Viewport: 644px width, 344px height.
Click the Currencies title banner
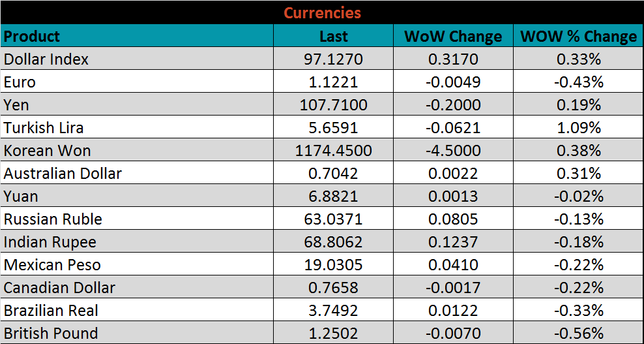[x=322, y=12]
